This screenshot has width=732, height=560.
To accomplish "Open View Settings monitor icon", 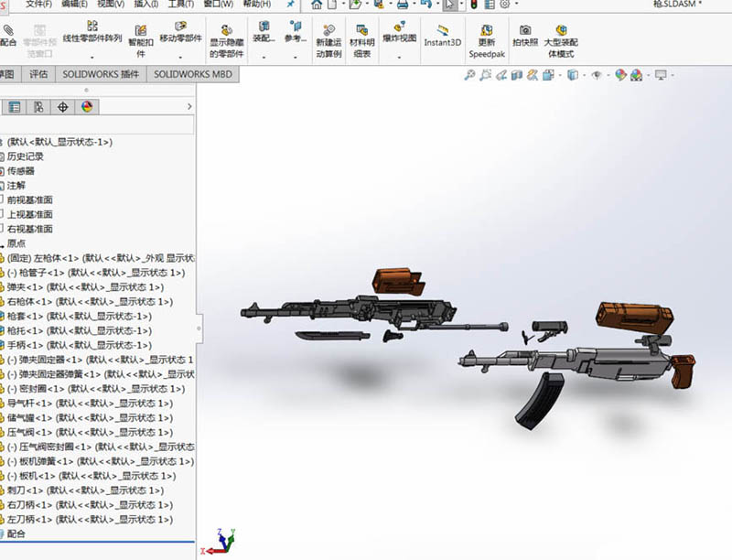I will tap(661, 75).
